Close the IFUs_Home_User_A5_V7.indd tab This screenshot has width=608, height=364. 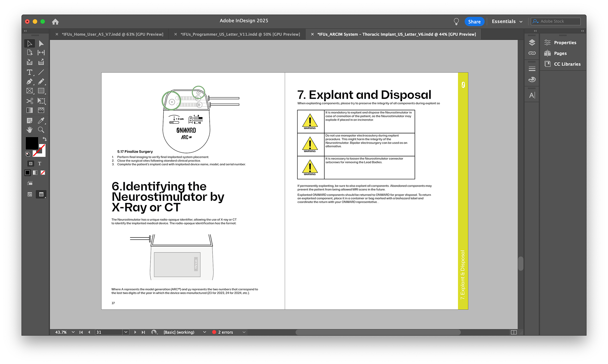pyautogui.click(x=57, y=34)
